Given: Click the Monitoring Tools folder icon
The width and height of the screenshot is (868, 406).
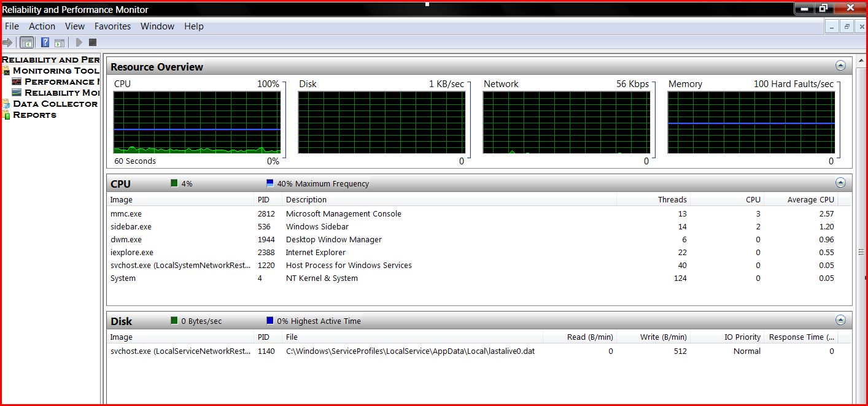Looking at the screenshot, I should (x=6, y=71).
